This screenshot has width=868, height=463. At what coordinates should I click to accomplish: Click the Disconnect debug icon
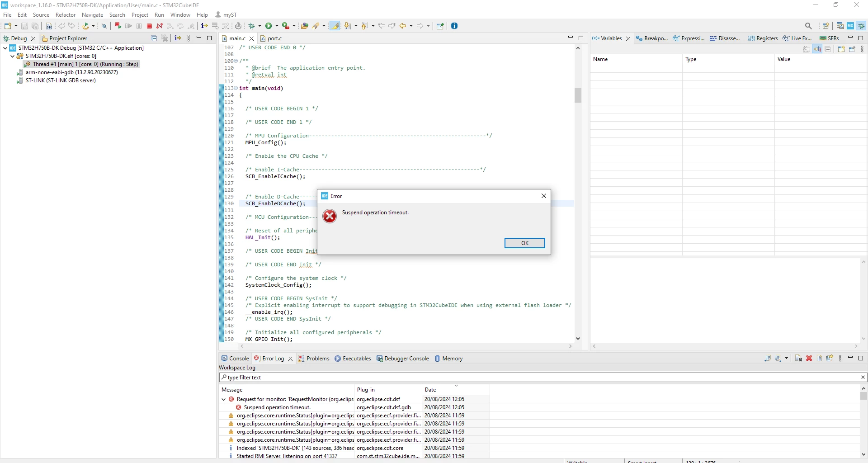coord(160,26)
